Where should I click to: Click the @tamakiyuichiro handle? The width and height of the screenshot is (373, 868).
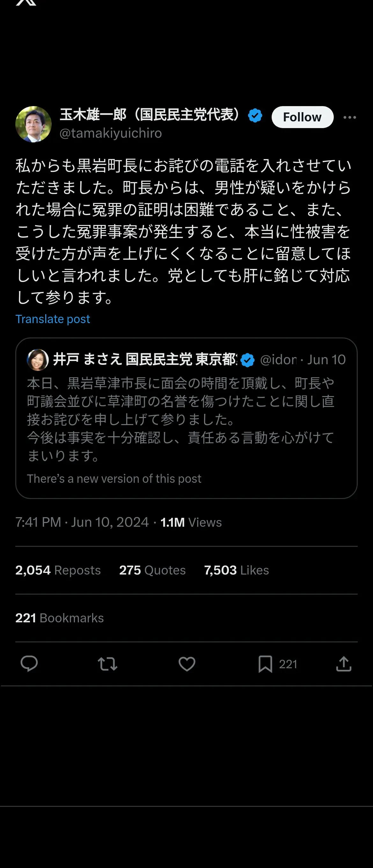[x=111, y=134]
